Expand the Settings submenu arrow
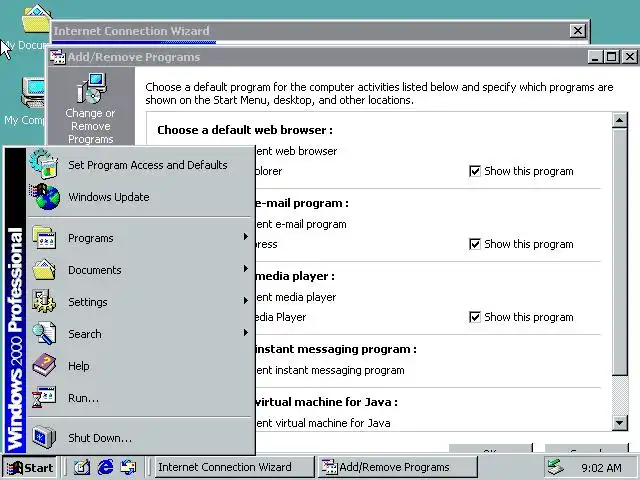640x480 pixels. tap(245, 301)
